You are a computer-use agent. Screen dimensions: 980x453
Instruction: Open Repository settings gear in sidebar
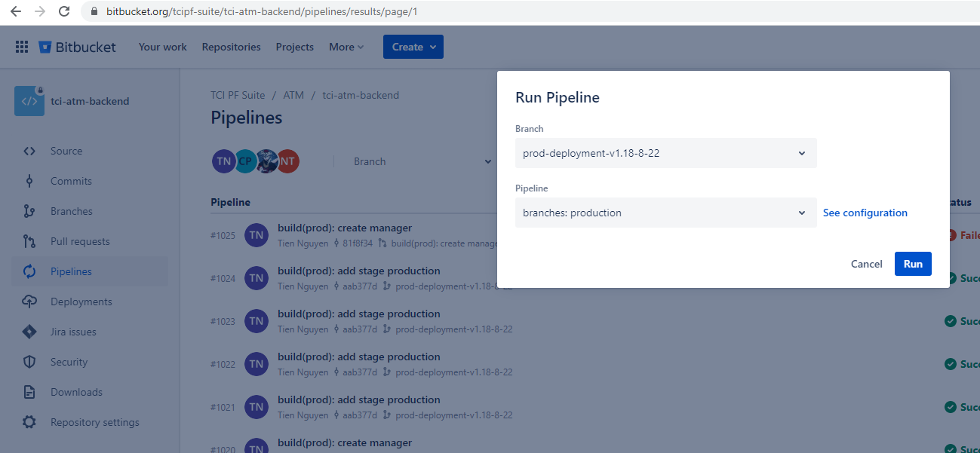[29, 422]
